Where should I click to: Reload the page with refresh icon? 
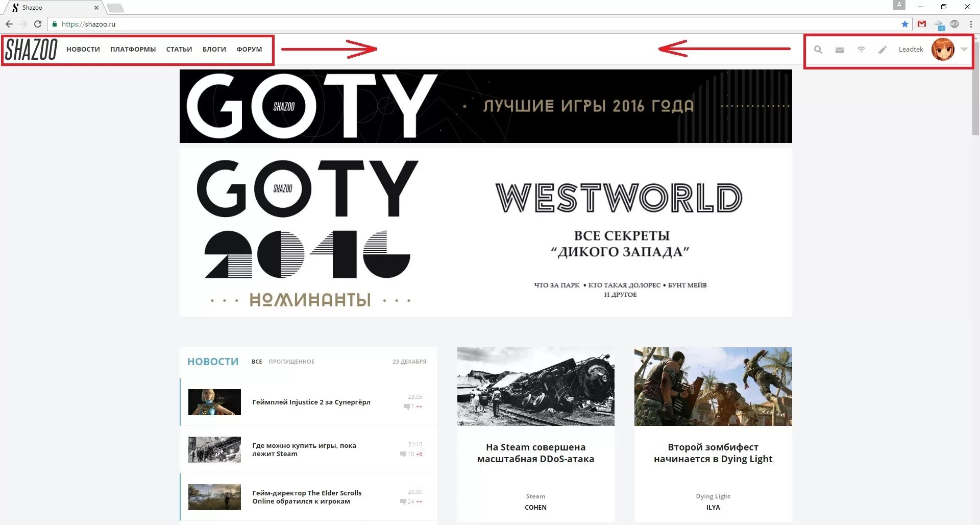click(x=38, y=24)
